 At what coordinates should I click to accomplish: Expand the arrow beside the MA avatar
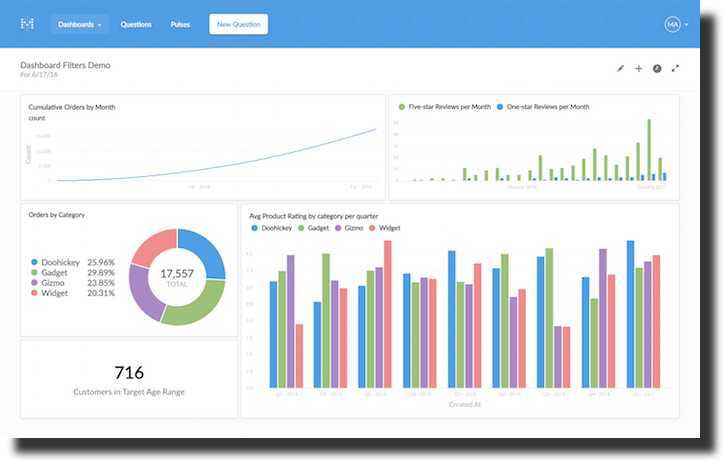[x=687, y=24]
